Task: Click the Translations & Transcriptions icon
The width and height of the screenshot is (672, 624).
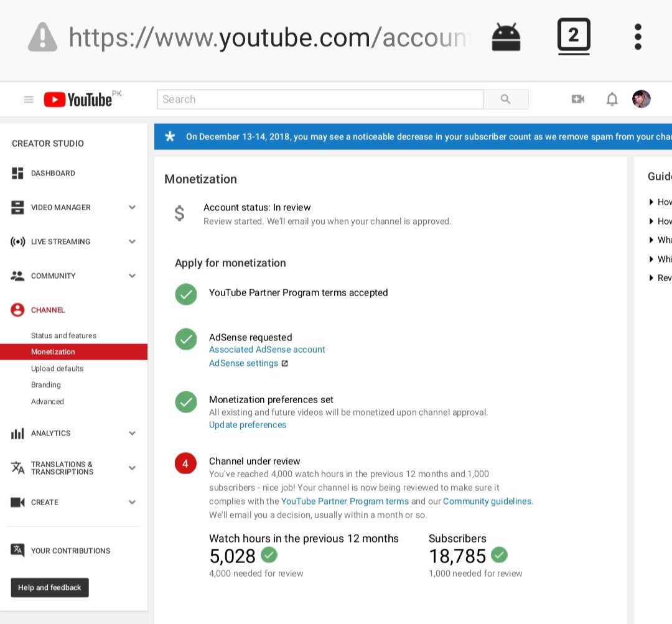Action: (17, 468)
